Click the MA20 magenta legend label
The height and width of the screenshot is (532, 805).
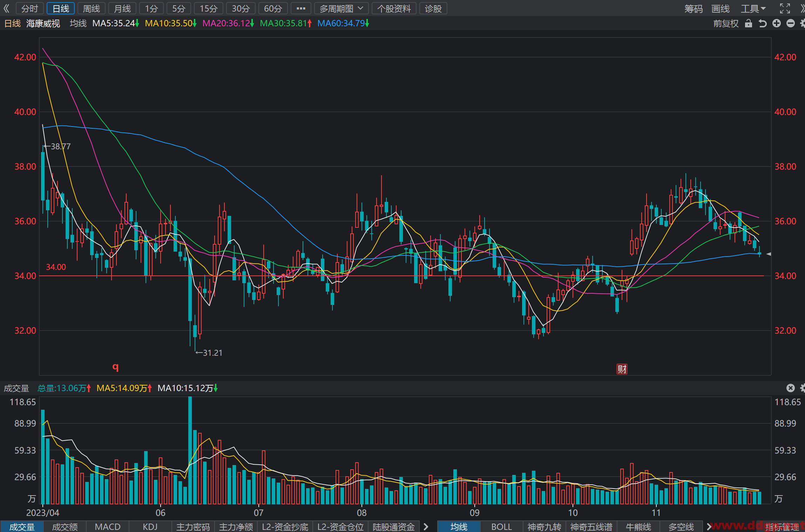[228, 23]
